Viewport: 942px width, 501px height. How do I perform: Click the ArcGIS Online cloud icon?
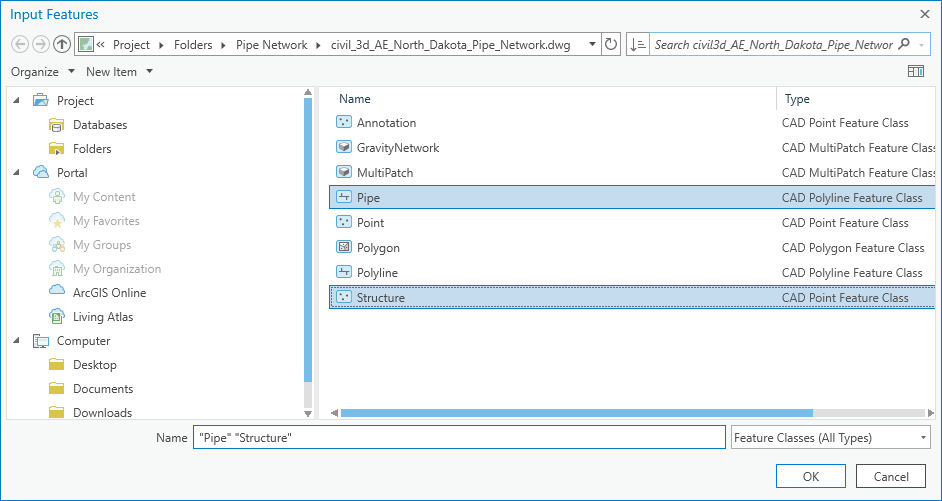coord(57,293)
